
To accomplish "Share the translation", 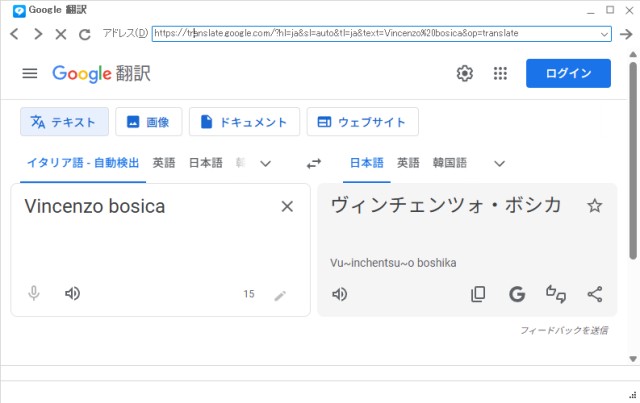I will (x=595, y=294).
